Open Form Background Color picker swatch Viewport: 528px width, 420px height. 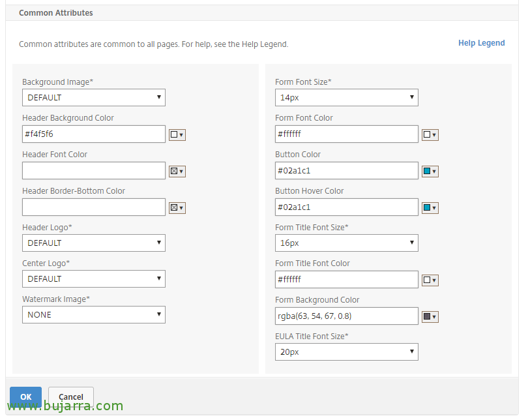430,316
